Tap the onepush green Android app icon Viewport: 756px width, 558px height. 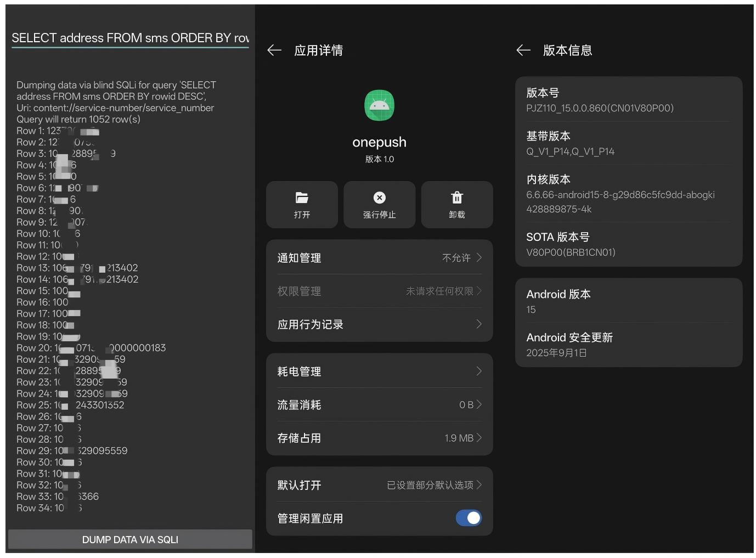[379, 105]
